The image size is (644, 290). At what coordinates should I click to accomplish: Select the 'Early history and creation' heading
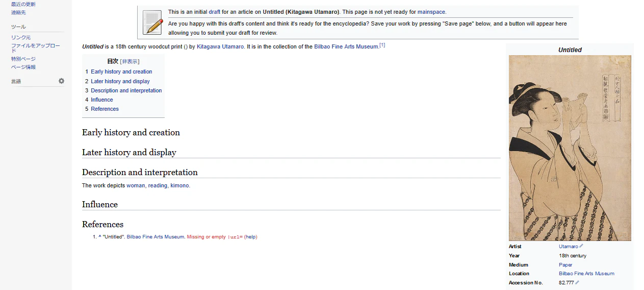point(131,132)
